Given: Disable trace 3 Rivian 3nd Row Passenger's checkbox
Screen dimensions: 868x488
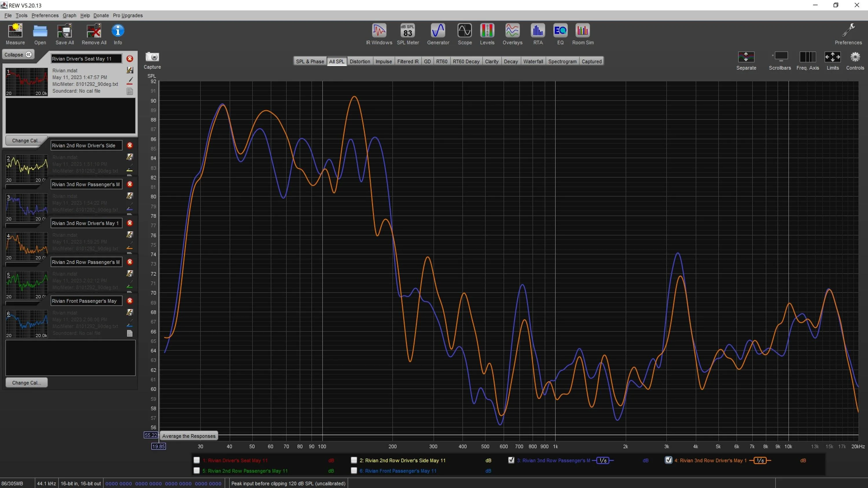Looking at the screenshot, I should click(x=511, y=460).
